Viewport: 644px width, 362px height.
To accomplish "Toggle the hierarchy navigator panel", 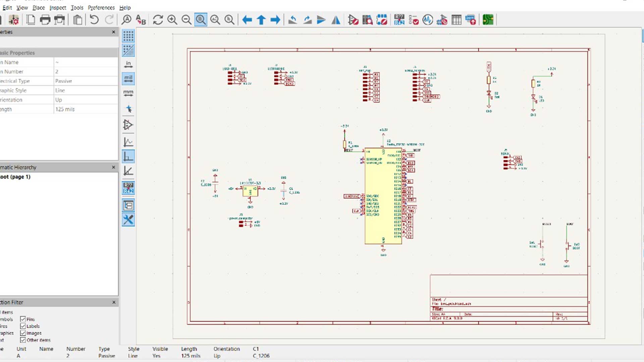I will click(128, 205).
